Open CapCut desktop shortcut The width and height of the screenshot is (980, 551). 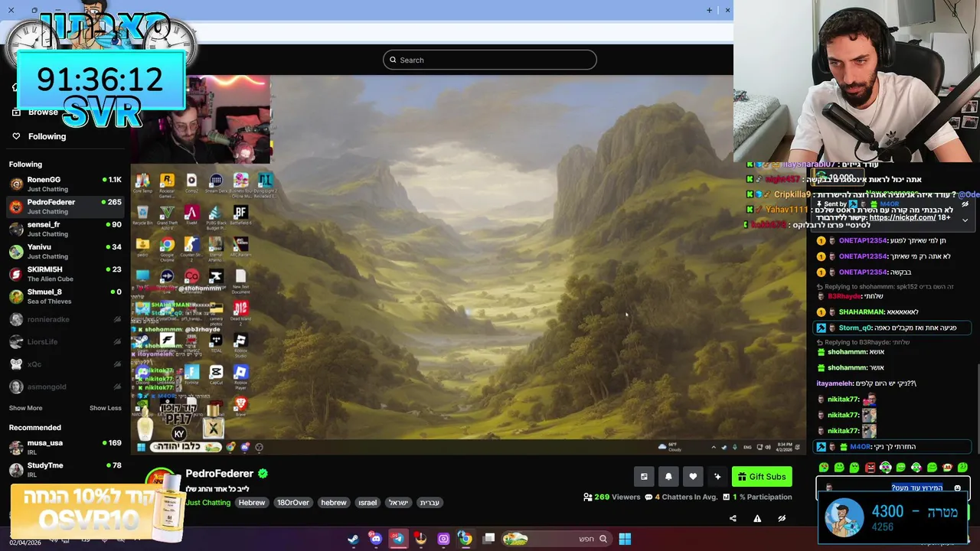click(x=216, y=376)
